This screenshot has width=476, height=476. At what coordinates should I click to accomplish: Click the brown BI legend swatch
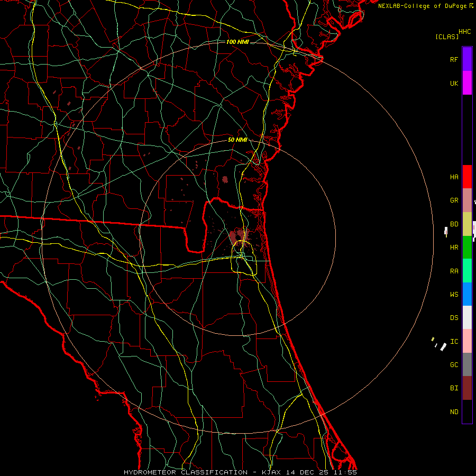coord(467,388)
